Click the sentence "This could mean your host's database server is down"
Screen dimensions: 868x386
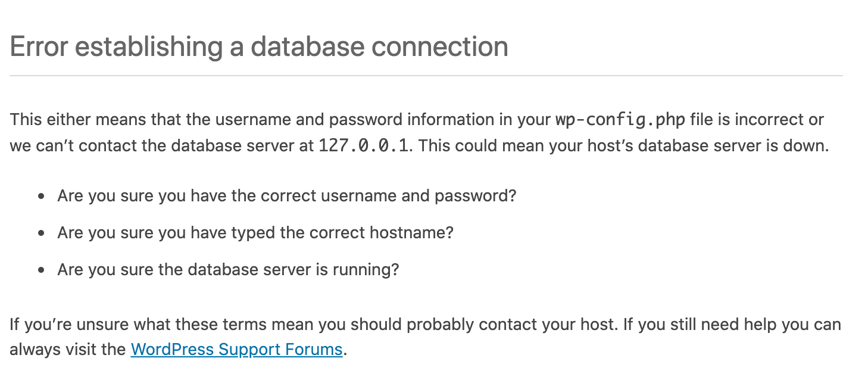pos(623,146)
